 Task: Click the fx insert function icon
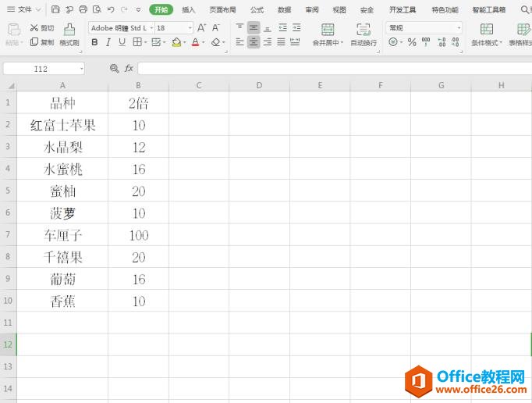[129, 68]
